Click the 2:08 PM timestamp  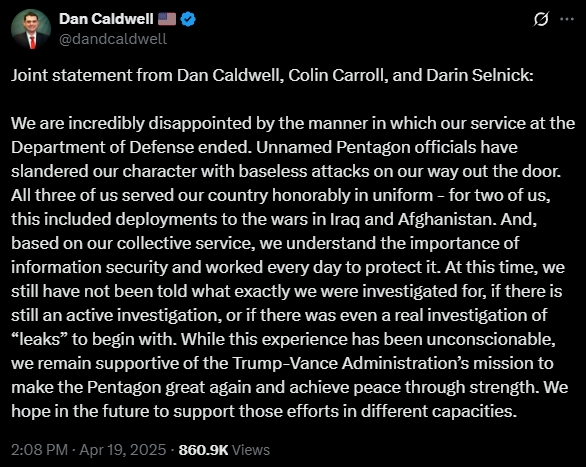39,449
